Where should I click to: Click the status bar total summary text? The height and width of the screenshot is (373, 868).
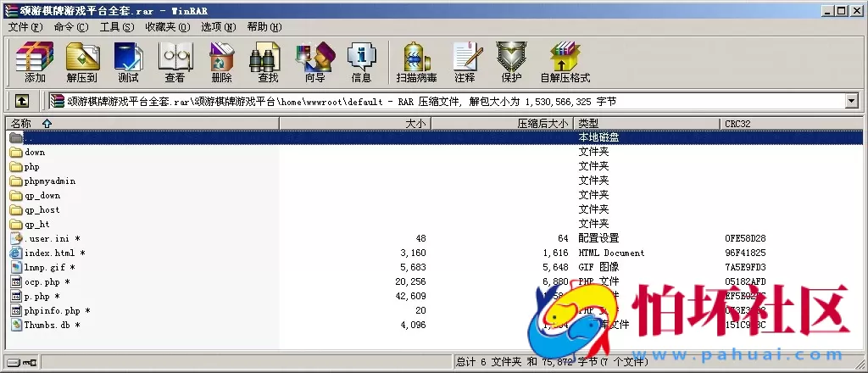552,362
